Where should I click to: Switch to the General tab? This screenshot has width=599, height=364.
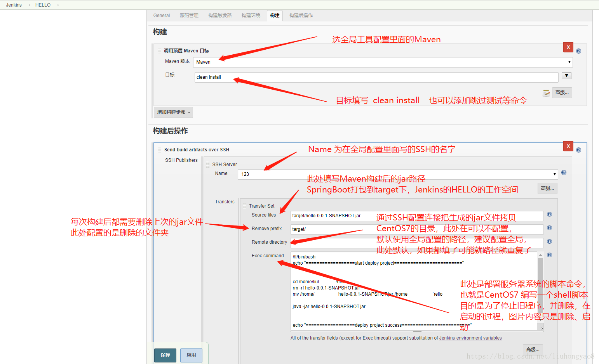pyautogui.click(x=162, y=16)
